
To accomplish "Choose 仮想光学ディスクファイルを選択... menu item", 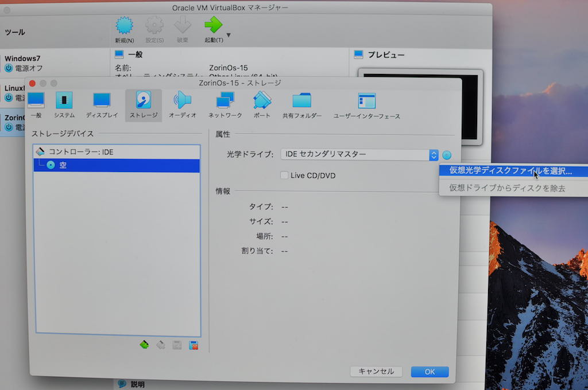I will (x=513, y=171).
